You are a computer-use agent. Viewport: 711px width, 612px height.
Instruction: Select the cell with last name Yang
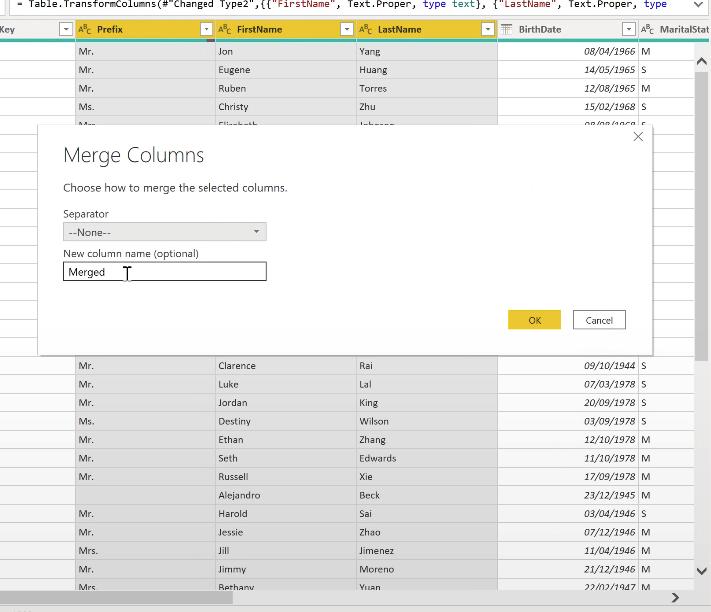click(427, 52)
